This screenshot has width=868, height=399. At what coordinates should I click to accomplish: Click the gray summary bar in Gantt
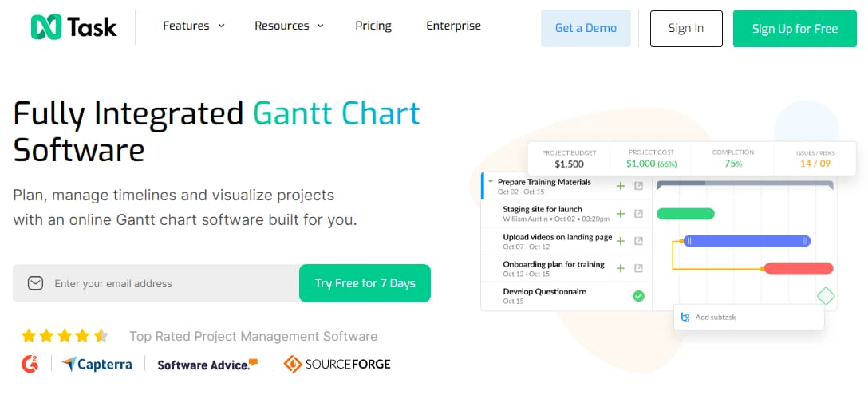click(x=745, y=184)
